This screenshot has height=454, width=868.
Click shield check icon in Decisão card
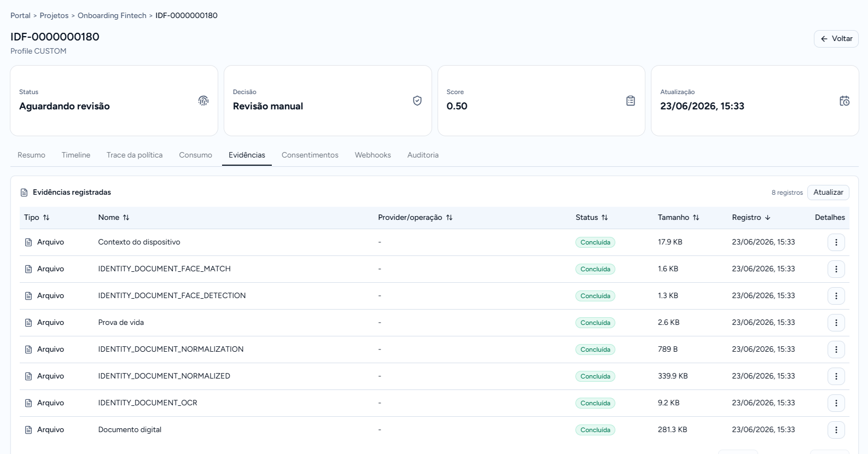tap(417, 101)
